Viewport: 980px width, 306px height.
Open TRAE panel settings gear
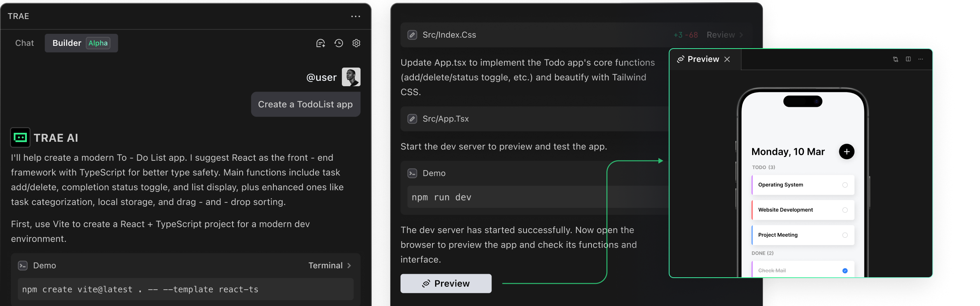[x=356, y=43]
